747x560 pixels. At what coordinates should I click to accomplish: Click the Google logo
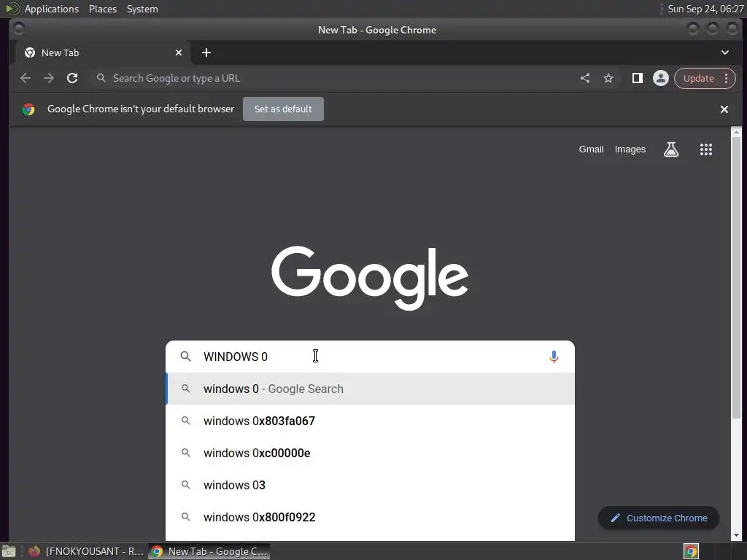pyautogui.click(x=370, y=278)
